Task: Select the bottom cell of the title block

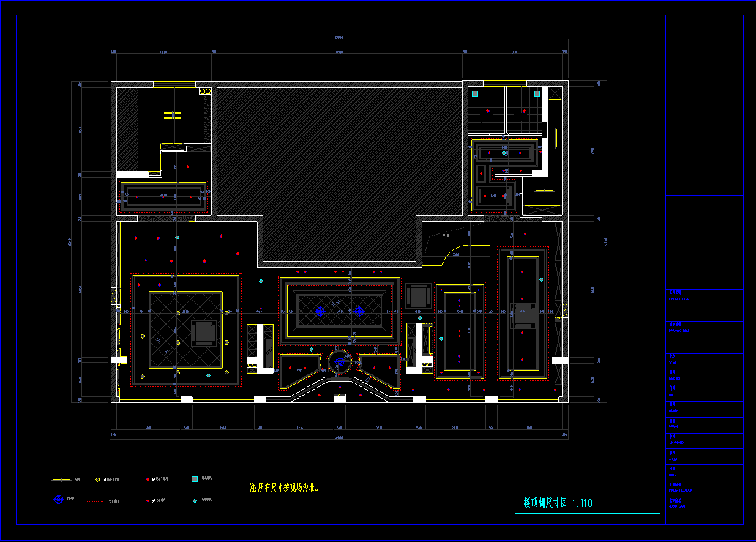Action: [704, 505]
